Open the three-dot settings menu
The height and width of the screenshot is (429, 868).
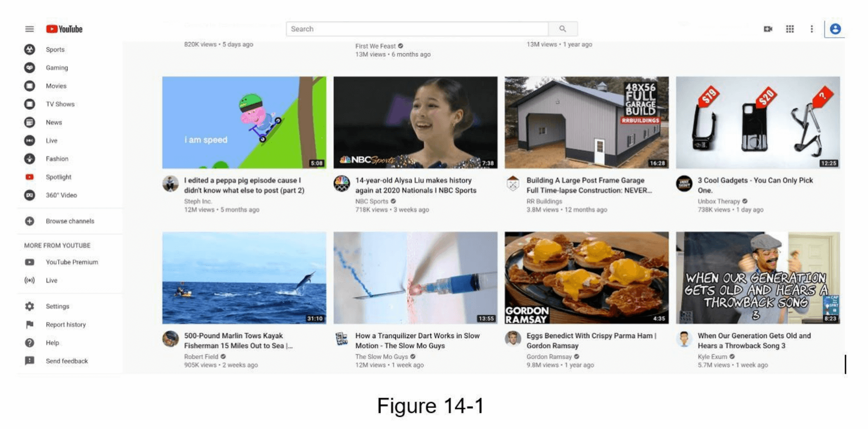[812, 29]
